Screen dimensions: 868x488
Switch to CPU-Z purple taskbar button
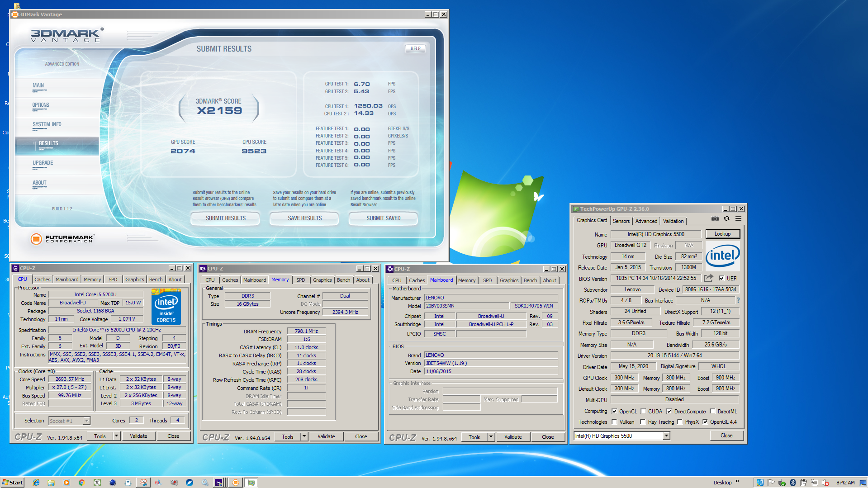(219, 483)
